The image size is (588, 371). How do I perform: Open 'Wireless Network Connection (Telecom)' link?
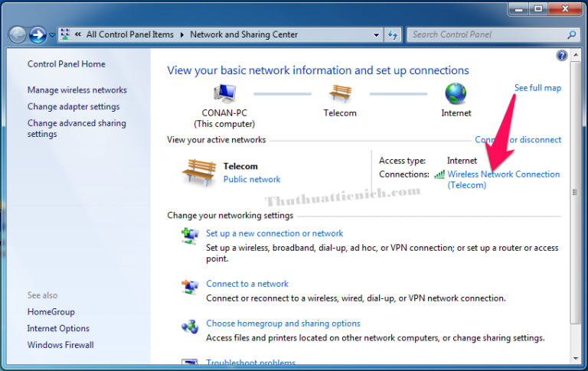pyautogui.click(x=503, y=174)
